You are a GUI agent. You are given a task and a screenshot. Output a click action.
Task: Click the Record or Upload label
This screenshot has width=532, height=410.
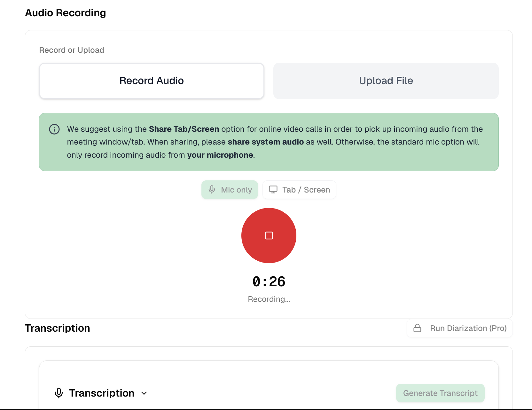[72, 50]
